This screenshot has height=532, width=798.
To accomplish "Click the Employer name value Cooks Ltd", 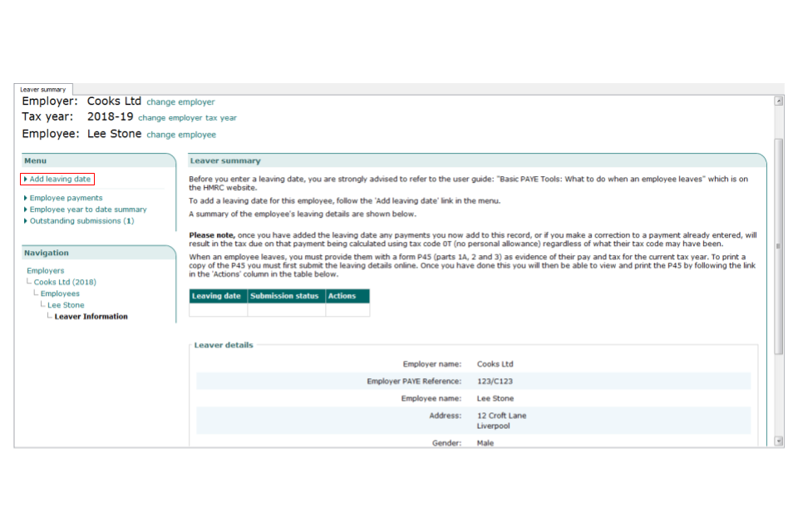I will pyautogui.click(x=495, y=364).
